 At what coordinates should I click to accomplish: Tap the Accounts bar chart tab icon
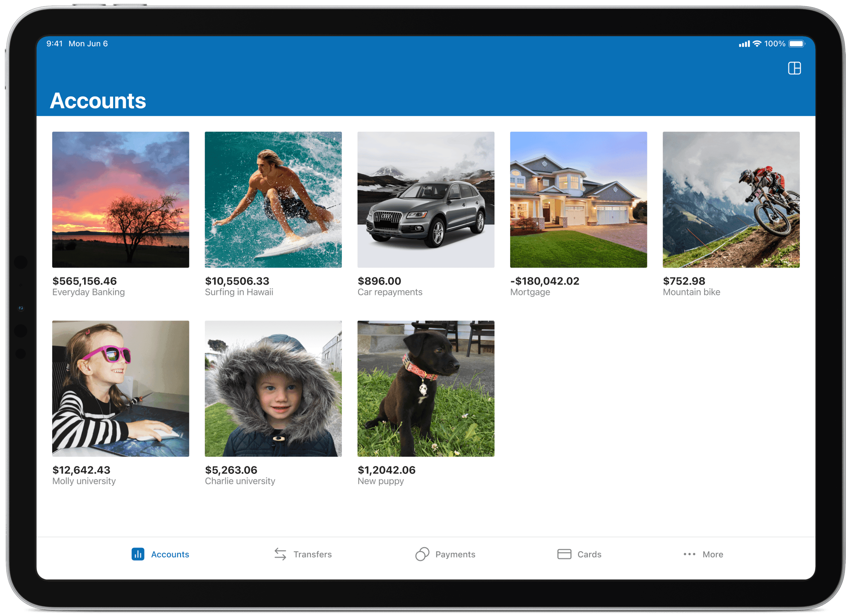138,554
